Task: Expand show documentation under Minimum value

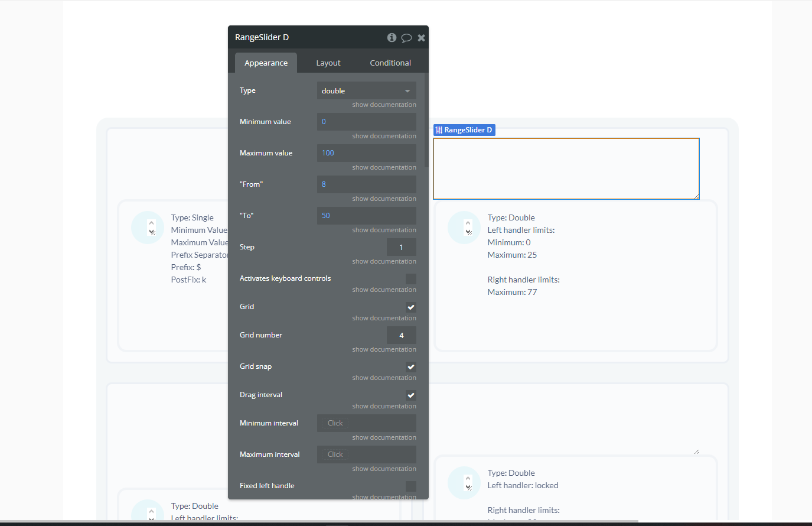Action: [384, 135]
